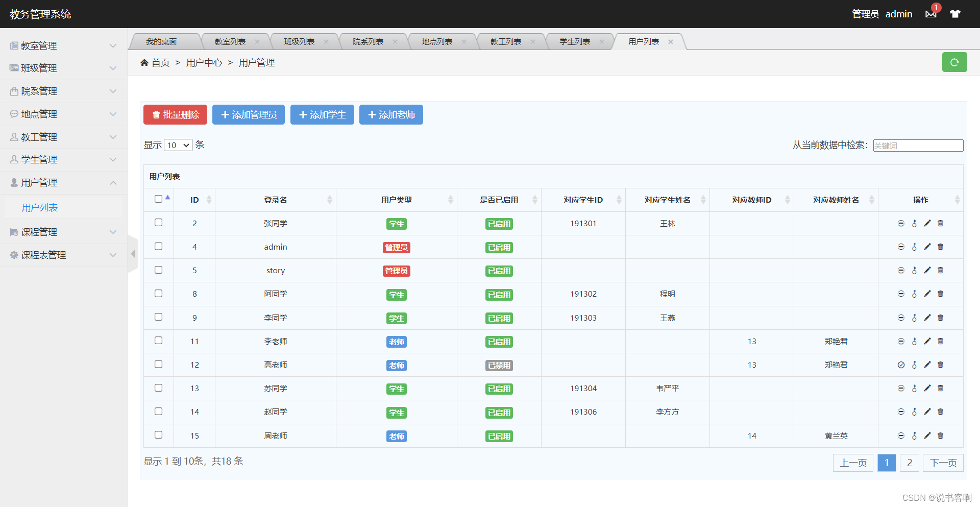Reset password for 赵同学 using key icon

914,412
